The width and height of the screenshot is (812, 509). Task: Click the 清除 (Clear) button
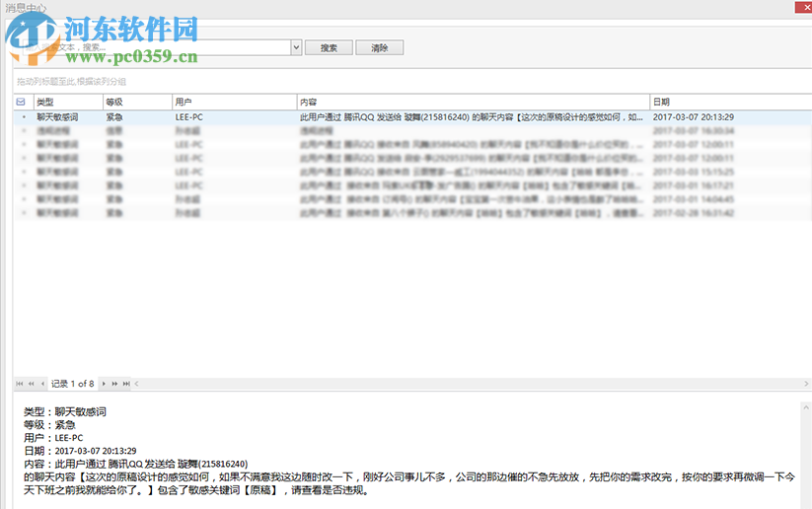click(380, 47)
